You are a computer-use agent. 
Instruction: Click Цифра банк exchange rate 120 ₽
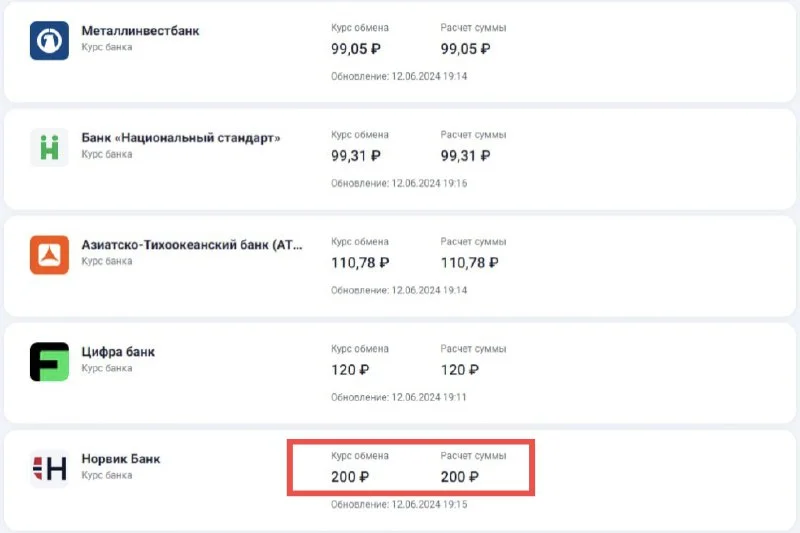coord(350,370)
